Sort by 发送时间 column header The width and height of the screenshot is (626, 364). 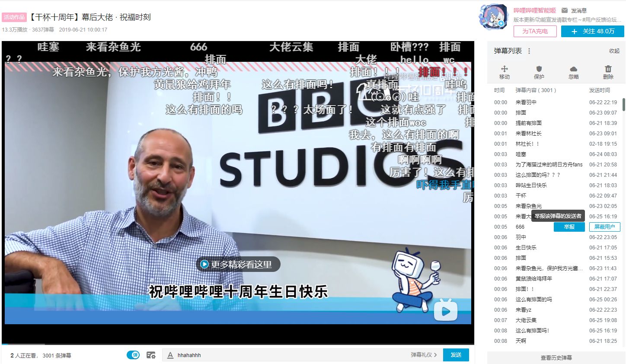tap(599, 90)
